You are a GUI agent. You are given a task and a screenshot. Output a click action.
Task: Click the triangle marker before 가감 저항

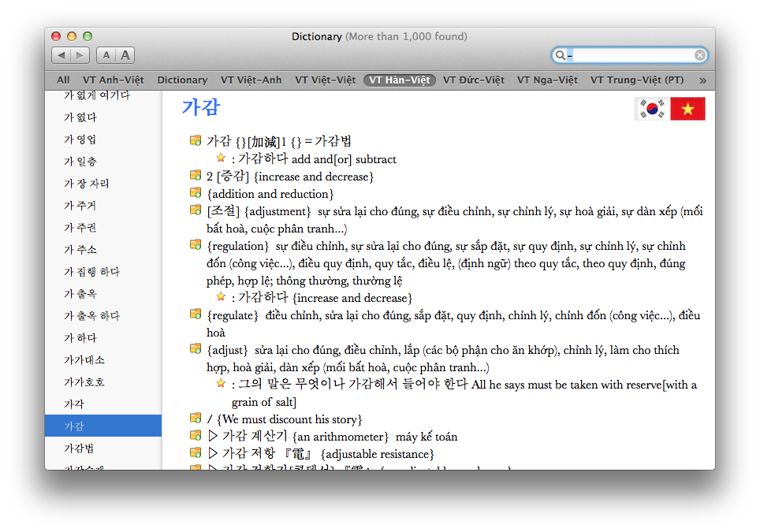tap(212, 453)
